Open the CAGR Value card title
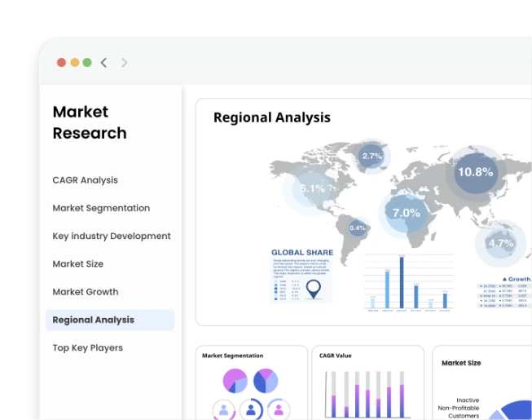532x420 pixels. tap(335, 356)
